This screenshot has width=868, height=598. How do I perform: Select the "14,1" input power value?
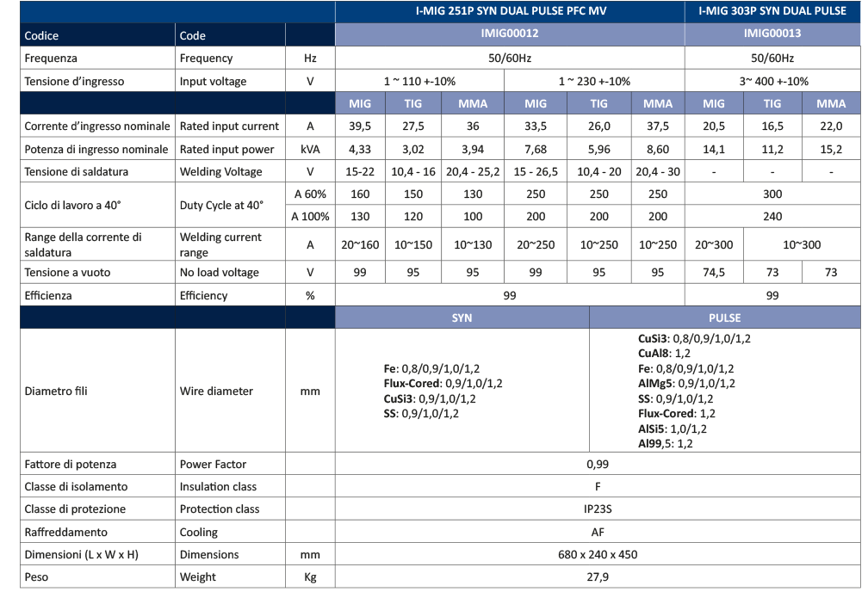click(714, 150)
